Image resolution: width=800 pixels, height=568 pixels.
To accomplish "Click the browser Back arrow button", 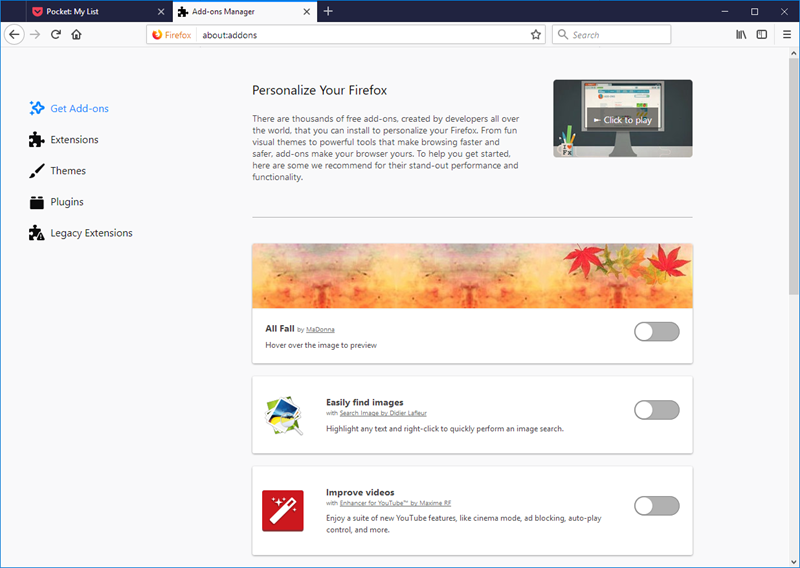I will click(x=14, y=34).
